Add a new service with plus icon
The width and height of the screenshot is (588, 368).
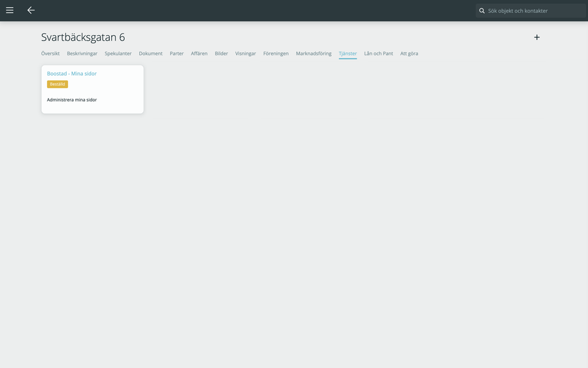pos(536,37)
